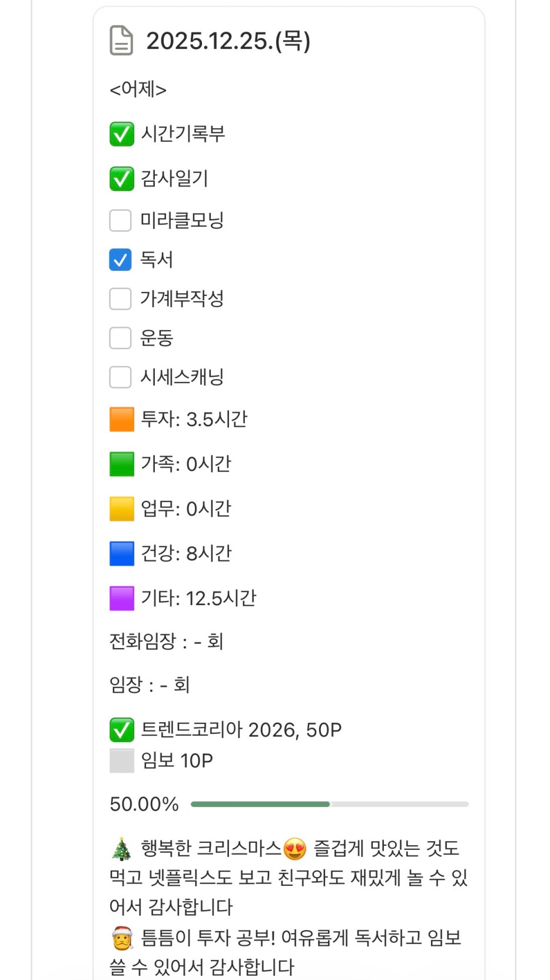Click the page document icon beside the date

pos(121,41)
